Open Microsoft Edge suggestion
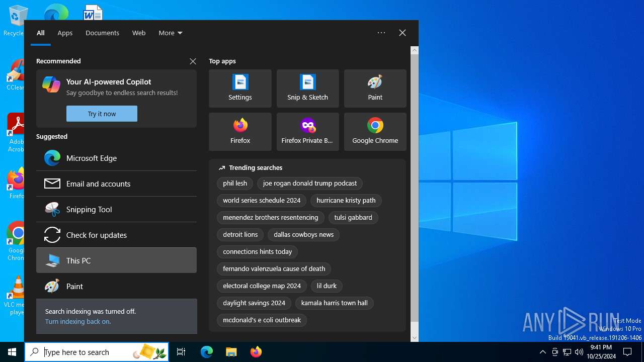This screenshot has width=644, height=362. [116, 158]
